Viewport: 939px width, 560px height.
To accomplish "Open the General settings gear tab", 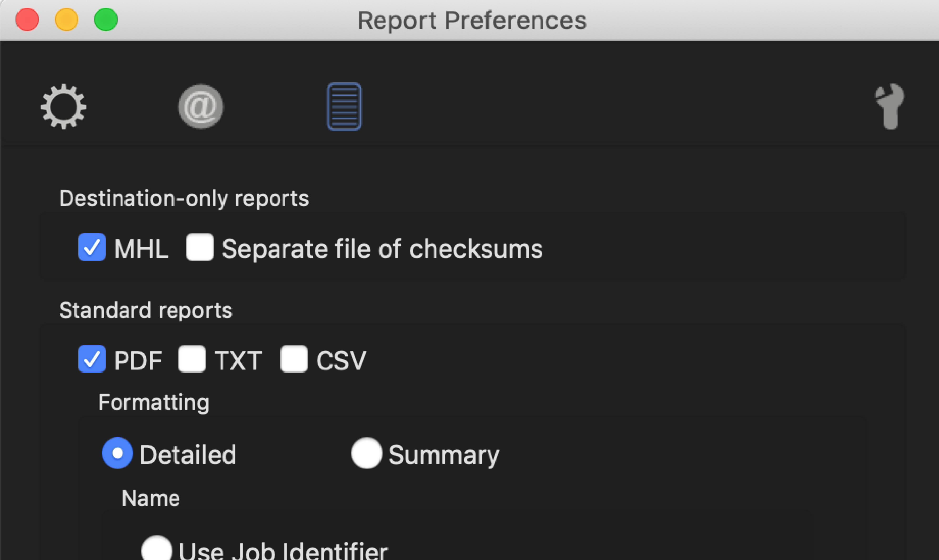I will (x=63, y=107).
